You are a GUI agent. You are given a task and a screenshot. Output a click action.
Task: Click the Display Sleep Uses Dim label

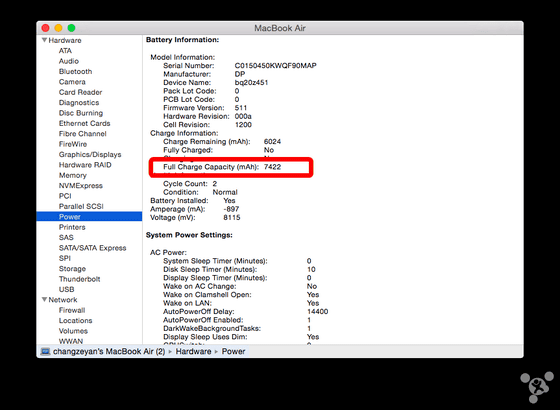(205, 337)
